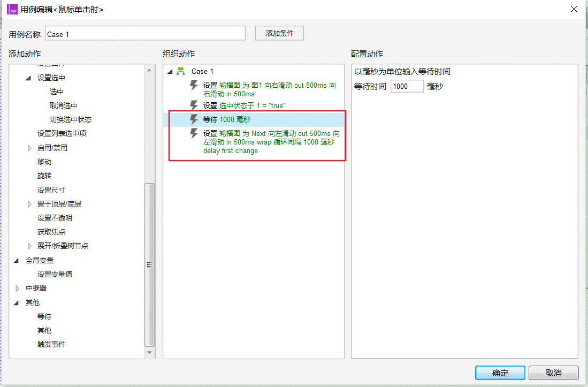This screenshot has height=387, width=588.
Task: Select the 等待 1000 毫秒 action row
Action: [x=254, y=119]
